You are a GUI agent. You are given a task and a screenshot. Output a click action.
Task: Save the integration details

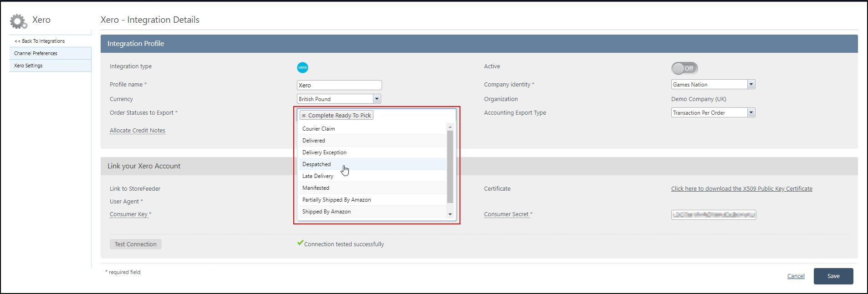(833, 276)
